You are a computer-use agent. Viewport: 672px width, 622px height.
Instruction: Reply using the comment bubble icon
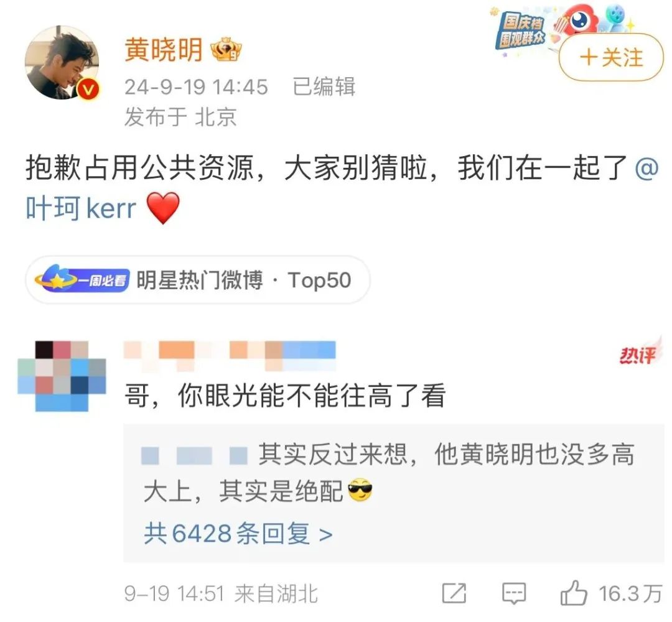click(513, 593)
